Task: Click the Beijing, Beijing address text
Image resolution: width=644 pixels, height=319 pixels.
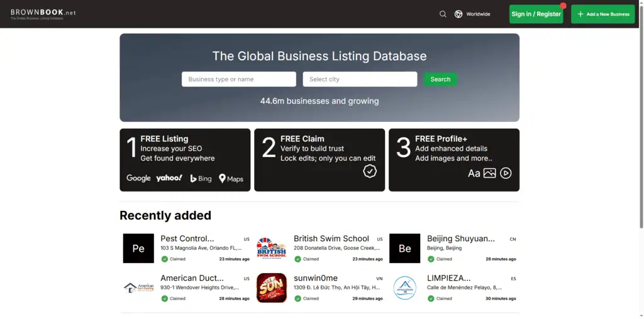Action: tap(445, 248)
